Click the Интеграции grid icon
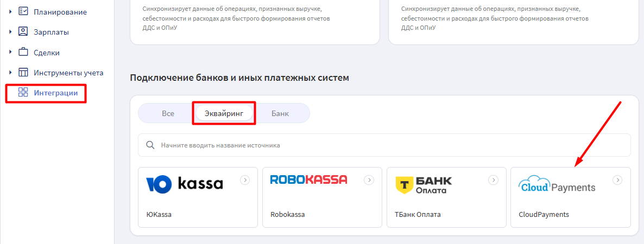 (x=23, y=93)
